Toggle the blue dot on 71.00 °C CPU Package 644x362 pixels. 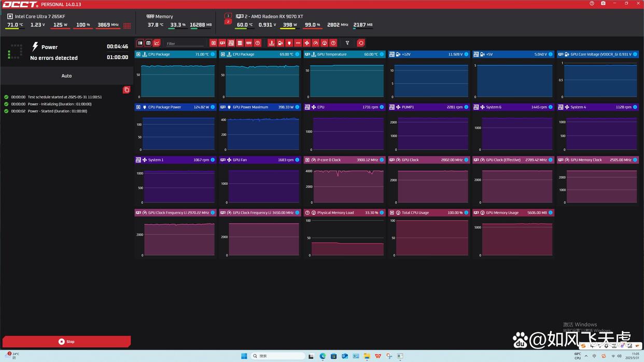pos(213,54)
